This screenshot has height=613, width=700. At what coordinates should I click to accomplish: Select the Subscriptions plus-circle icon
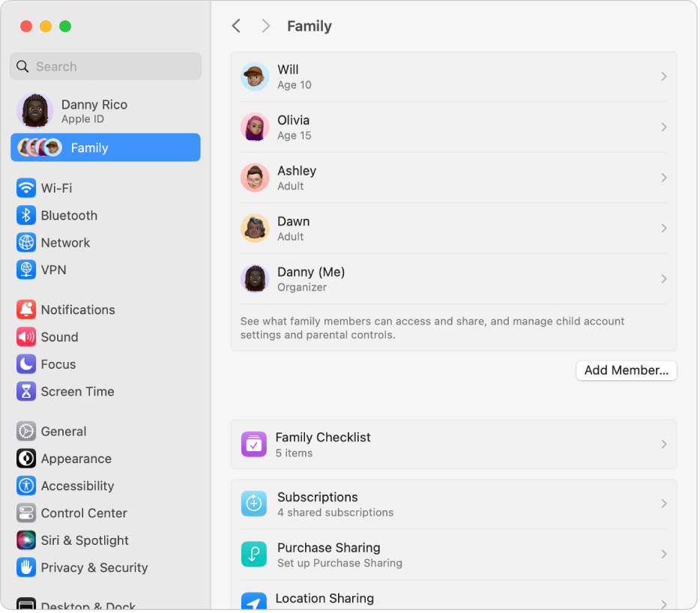pos(254,504)
